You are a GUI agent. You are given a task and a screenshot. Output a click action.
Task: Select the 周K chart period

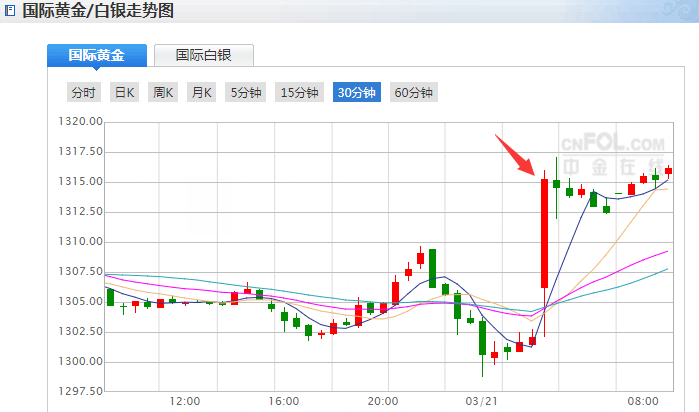coord(163,92)
